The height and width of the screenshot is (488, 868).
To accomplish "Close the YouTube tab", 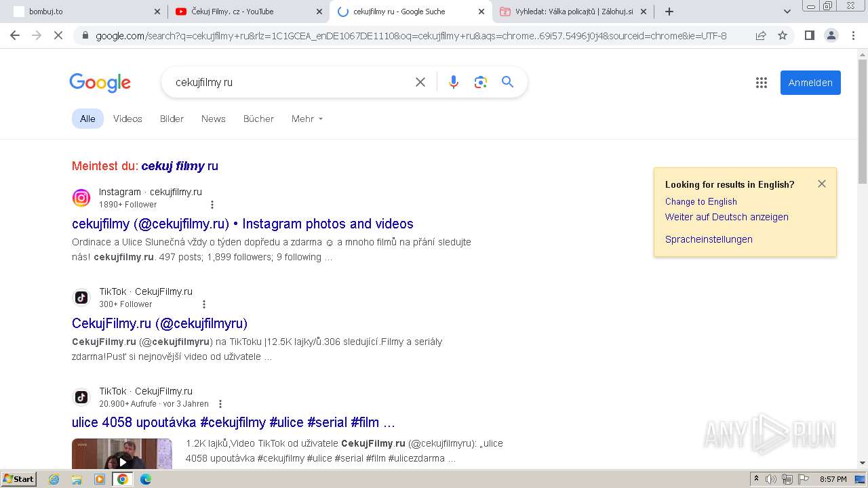I will (319, 12).
